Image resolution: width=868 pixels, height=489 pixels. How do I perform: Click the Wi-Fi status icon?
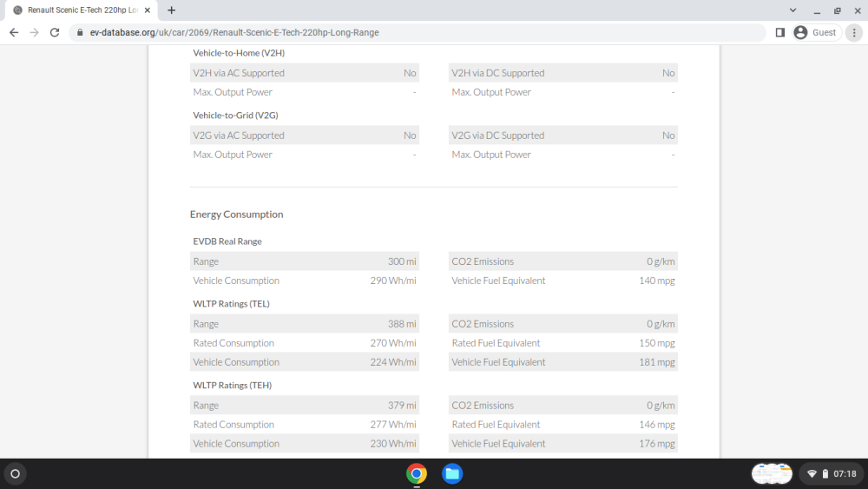812,473
